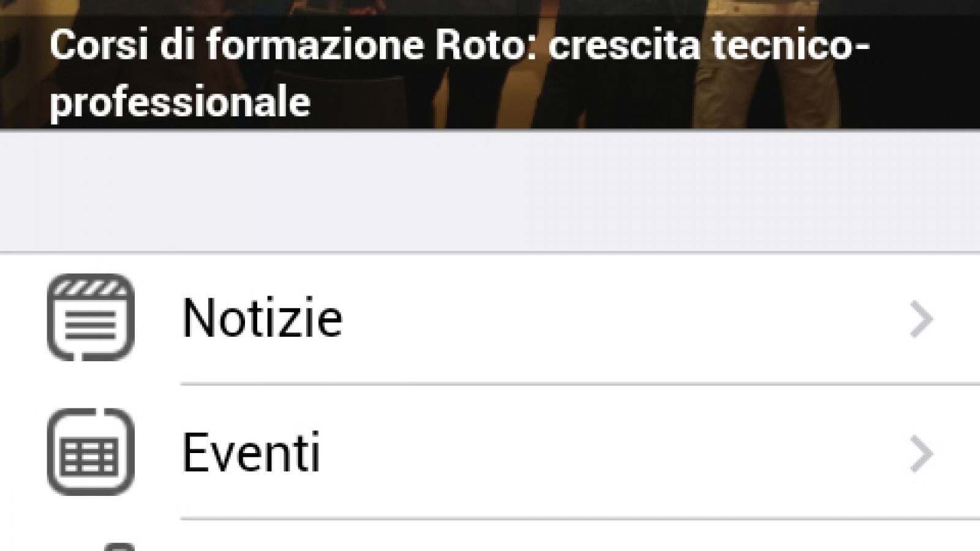Expand Eventi using its right chevron

[x=921, y=454]
